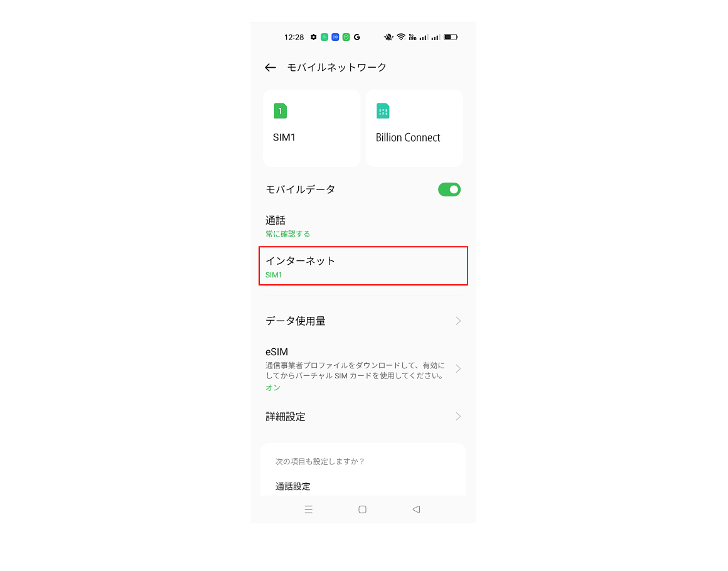Open the green SIM1 card icon
Viewport: 728px width, 571px height.
pyautogui.click(x=281, y=111)
